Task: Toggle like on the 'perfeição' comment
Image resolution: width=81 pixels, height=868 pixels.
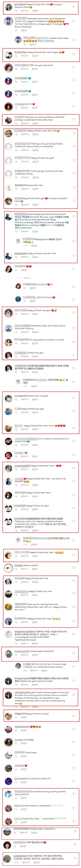Action: (x=74, y=741)
